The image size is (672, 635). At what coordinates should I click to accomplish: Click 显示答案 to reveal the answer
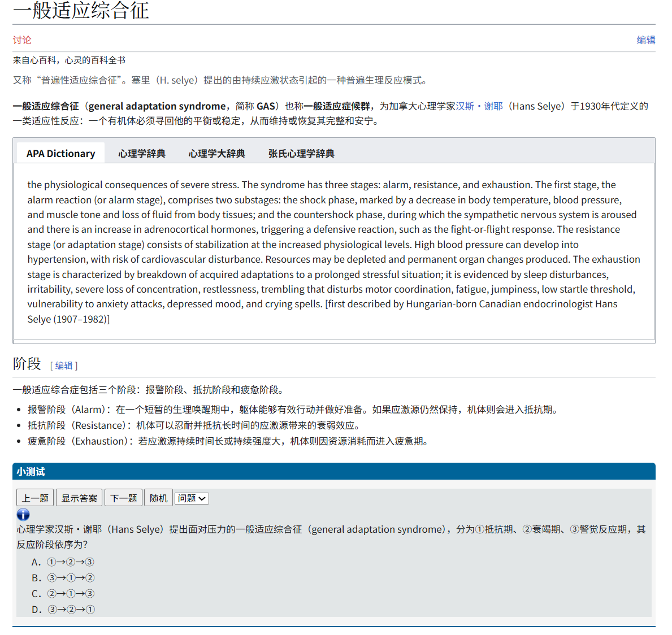[x=79, y=497]
